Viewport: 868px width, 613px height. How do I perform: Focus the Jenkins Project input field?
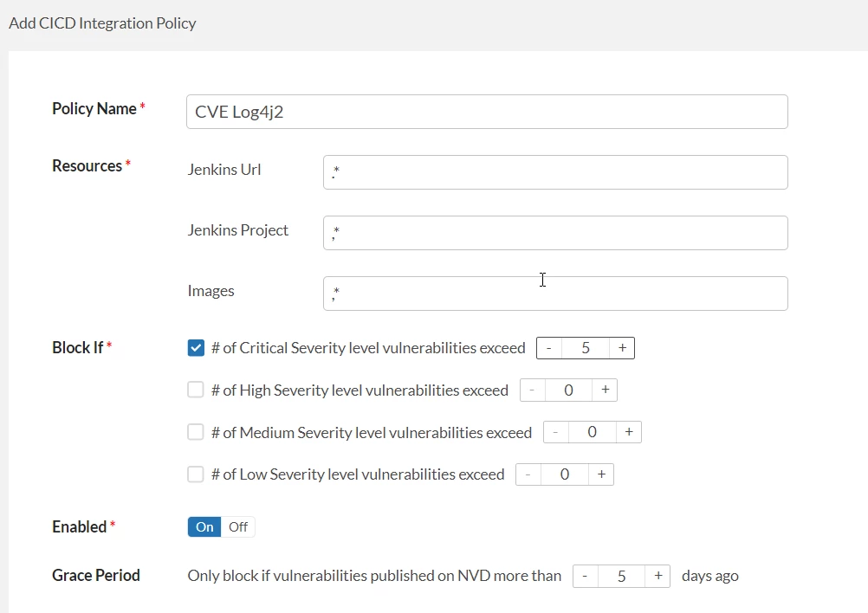click(x=555, y=233)
